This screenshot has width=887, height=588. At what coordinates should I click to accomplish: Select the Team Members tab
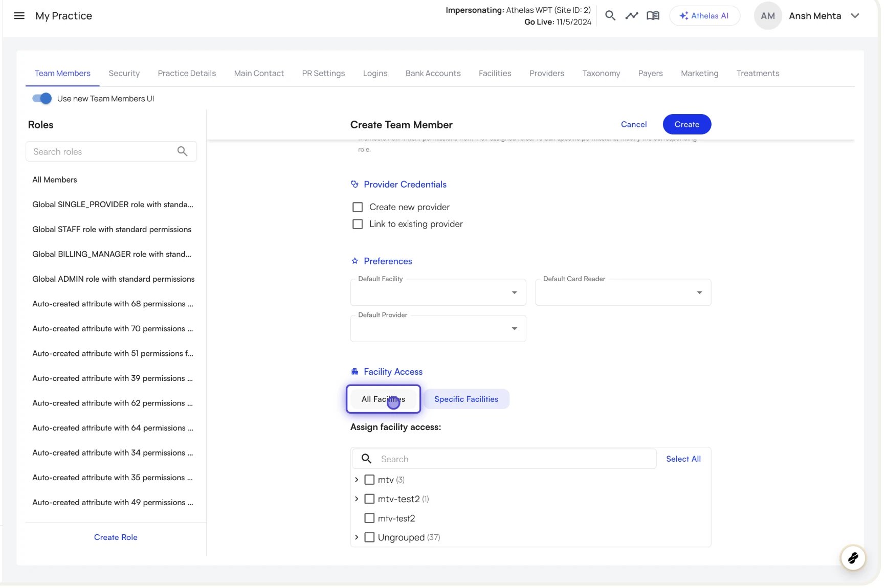pyautogui.click(x=62, y=73)
